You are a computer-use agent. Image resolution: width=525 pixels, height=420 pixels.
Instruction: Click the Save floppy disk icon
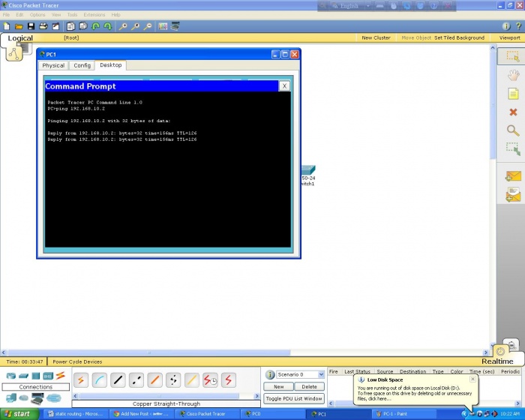point(31,26)
